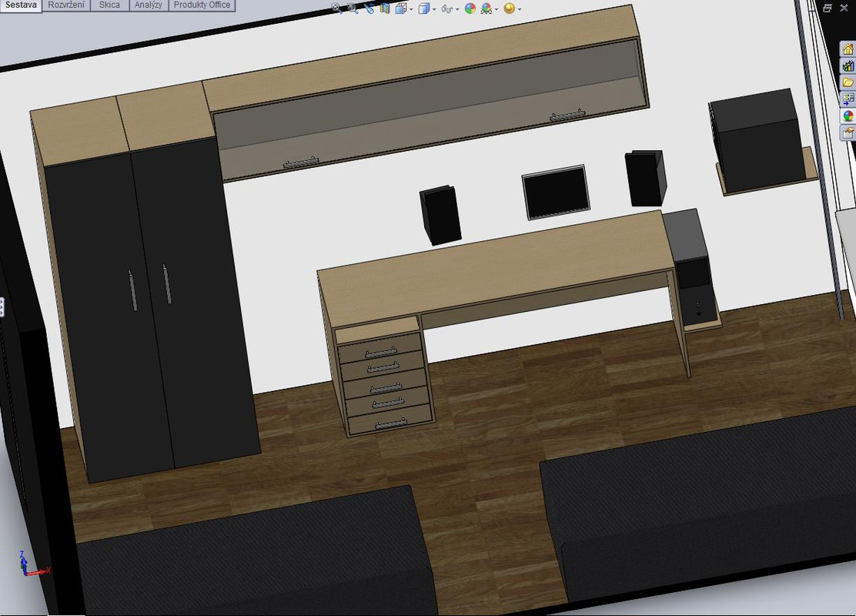Open File Explorer folder icon in task pane
Viewport: 856px width, 616px height.
point(848,82)
